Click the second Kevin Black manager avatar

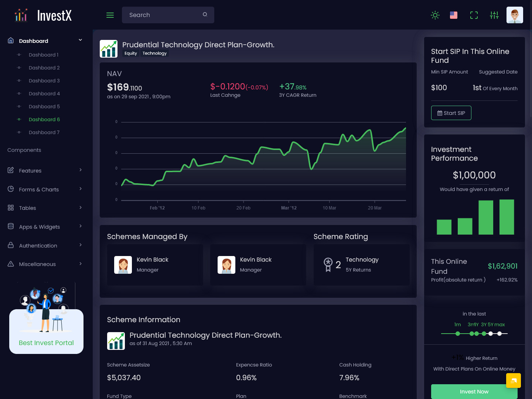point(226,265)
